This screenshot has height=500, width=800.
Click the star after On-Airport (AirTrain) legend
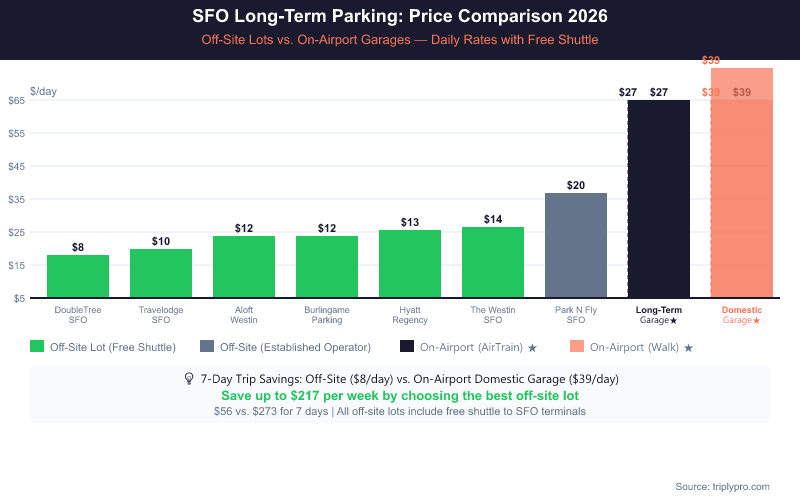(x=532, y=348)
